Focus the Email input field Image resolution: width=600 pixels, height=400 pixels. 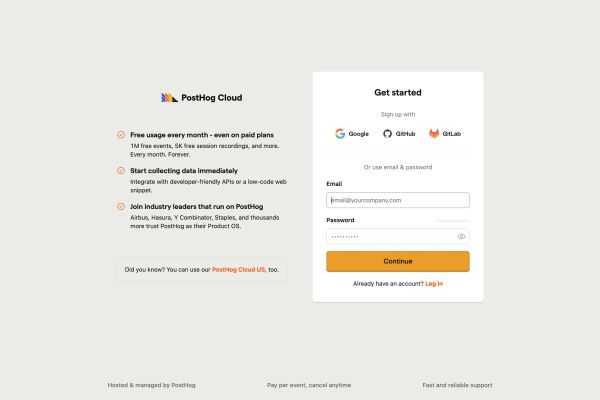[398, 200]
